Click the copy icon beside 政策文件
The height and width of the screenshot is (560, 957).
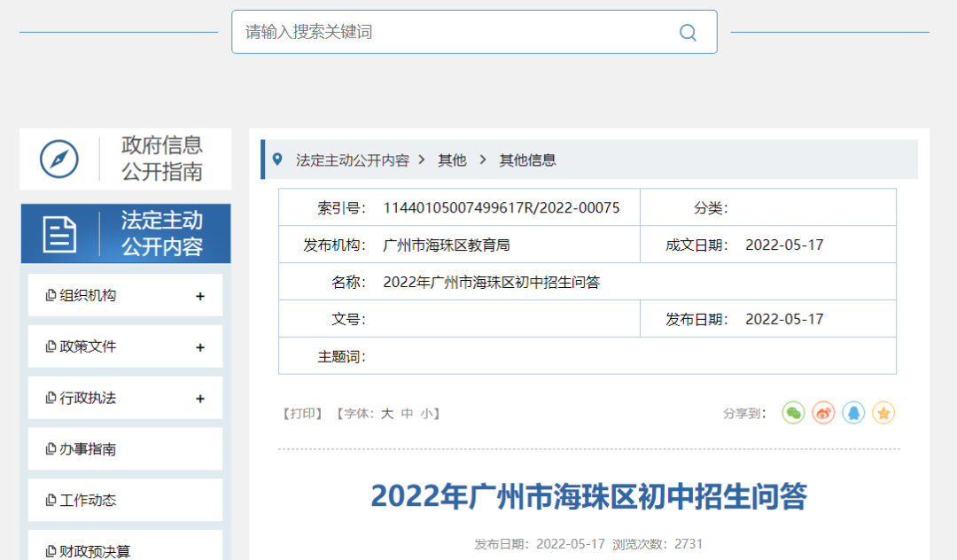click(51, 346)
